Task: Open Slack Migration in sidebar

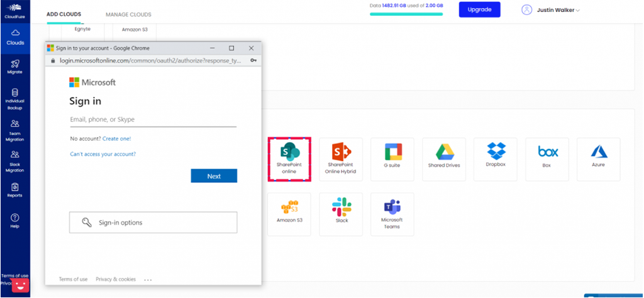Action: (15, 162)
